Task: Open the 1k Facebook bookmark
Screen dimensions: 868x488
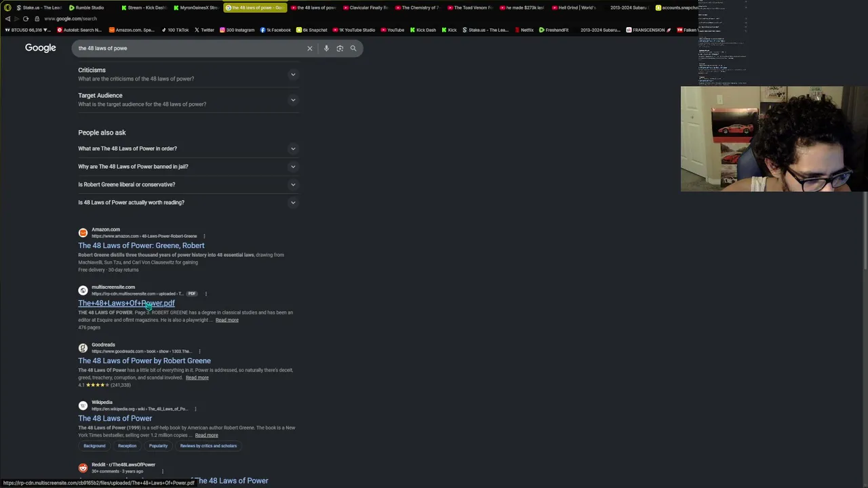Action: click(275, 30)
